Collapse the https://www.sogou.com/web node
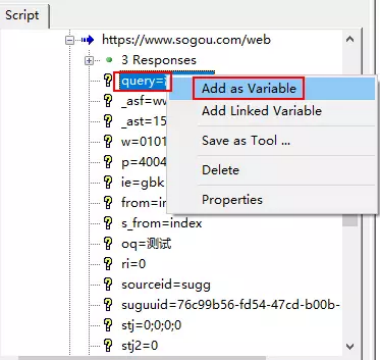This screenshot has height=360, width=380. (70, 40)
